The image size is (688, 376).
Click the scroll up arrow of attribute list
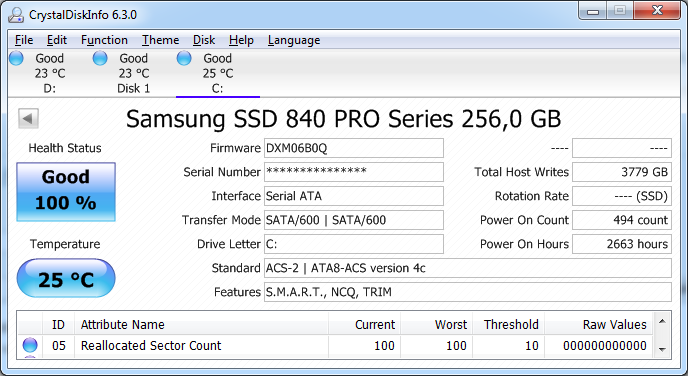coord(663,322)
